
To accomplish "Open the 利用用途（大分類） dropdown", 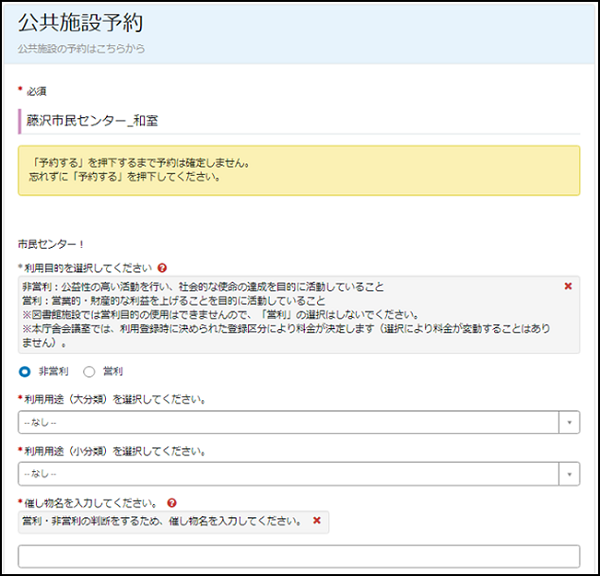I will (x=299, y=423).
